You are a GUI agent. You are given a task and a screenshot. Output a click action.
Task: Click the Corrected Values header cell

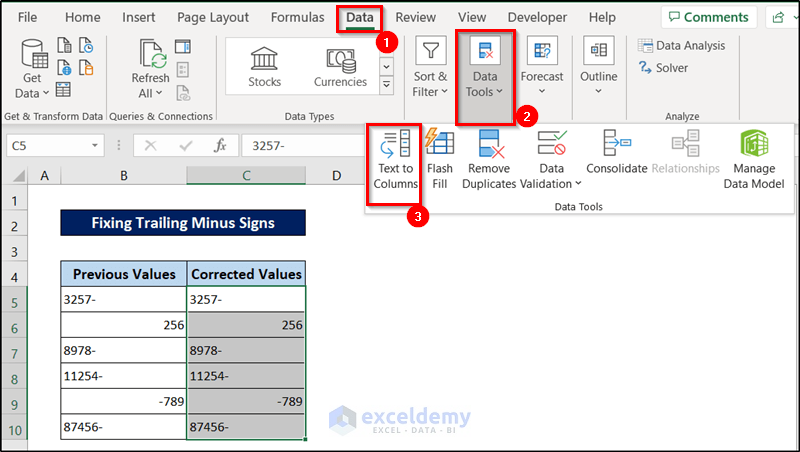pyautogui.click(x=246, y=274)
